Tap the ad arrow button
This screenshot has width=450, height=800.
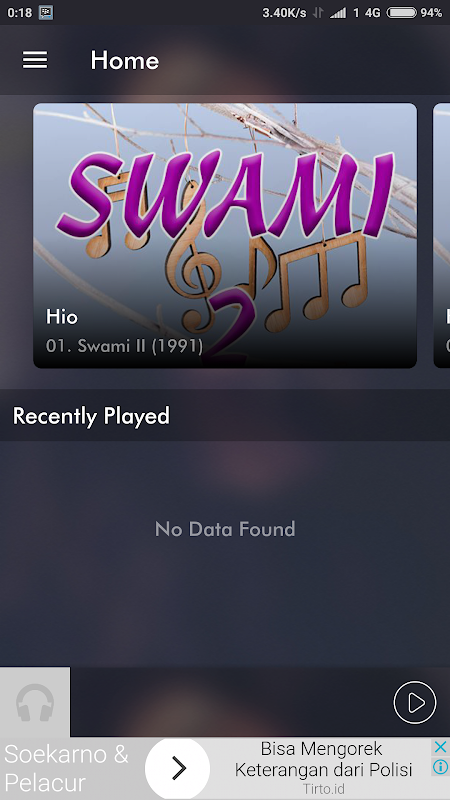[178, 768]
